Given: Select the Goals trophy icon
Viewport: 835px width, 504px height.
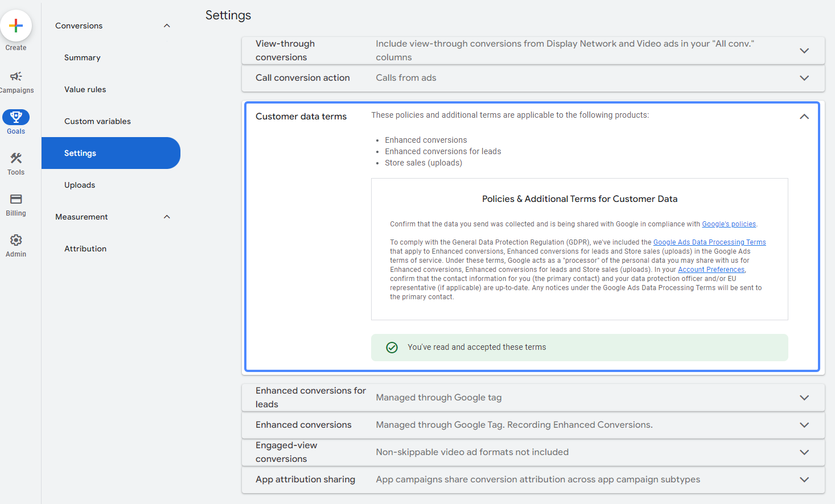Looking at the screenshot, I should 16,117.
